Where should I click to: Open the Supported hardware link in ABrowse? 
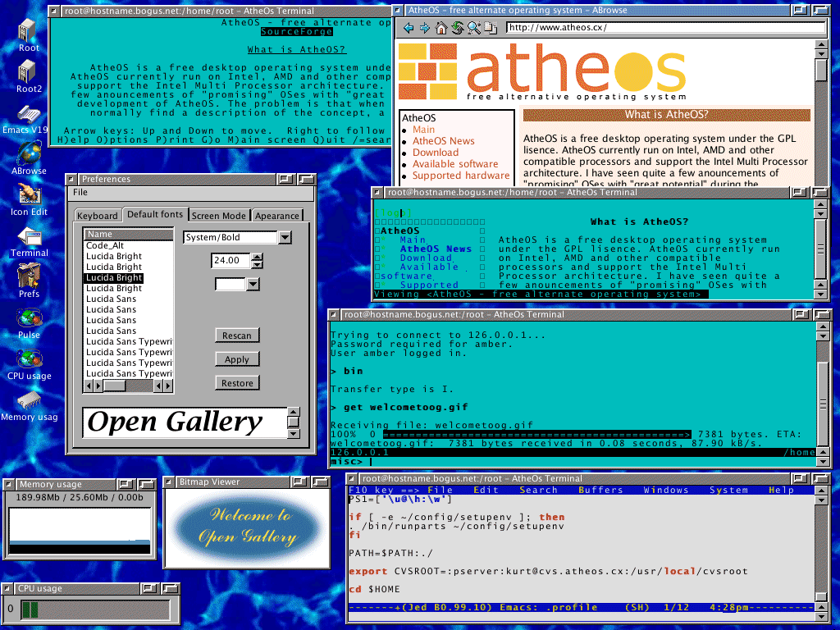pyautogui.click(x=461, y=176)
